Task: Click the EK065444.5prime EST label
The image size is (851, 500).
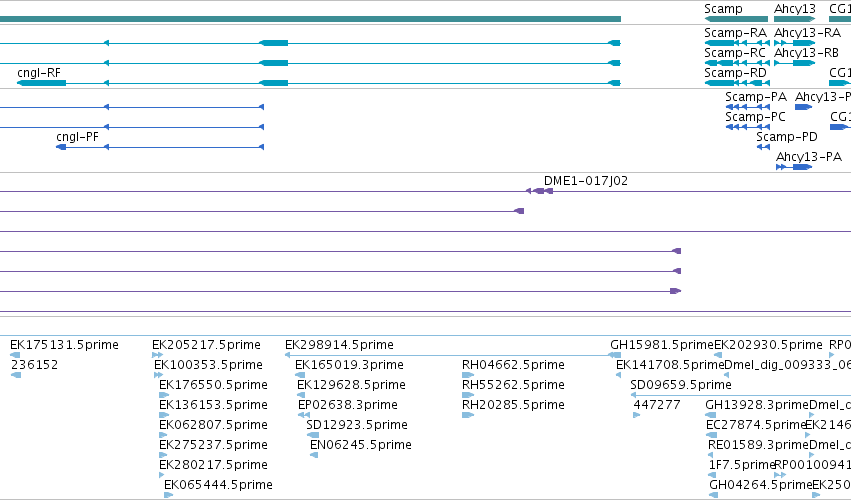Action: point(218,485)
